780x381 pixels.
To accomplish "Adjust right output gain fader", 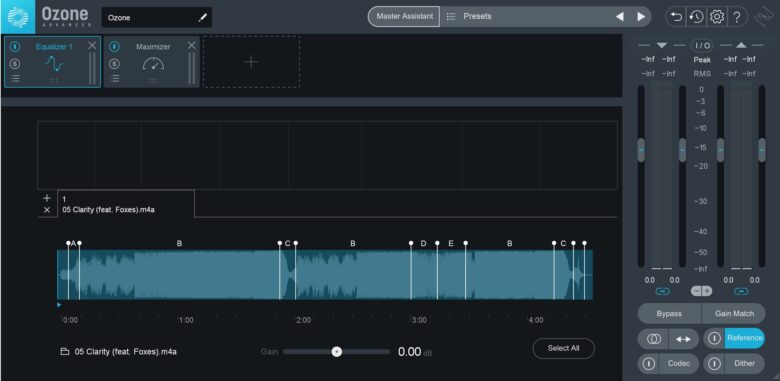I will 762,150.
